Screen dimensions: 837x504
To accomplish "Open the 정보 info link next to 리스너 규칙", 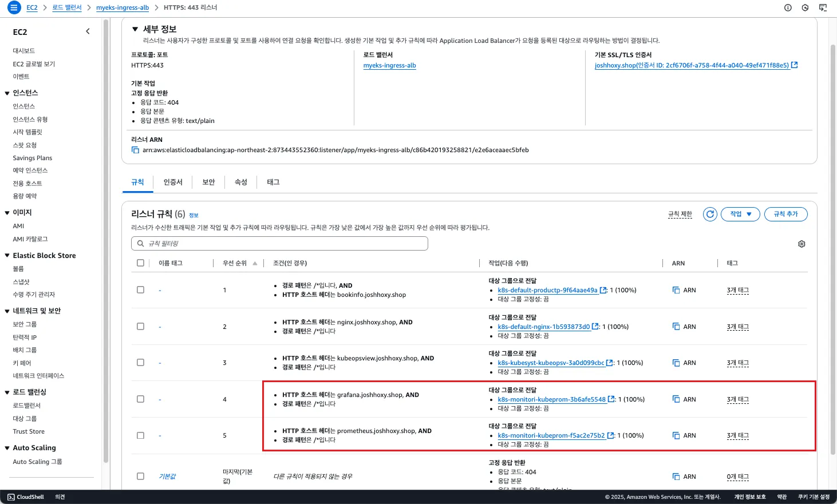I will [194, 215].
